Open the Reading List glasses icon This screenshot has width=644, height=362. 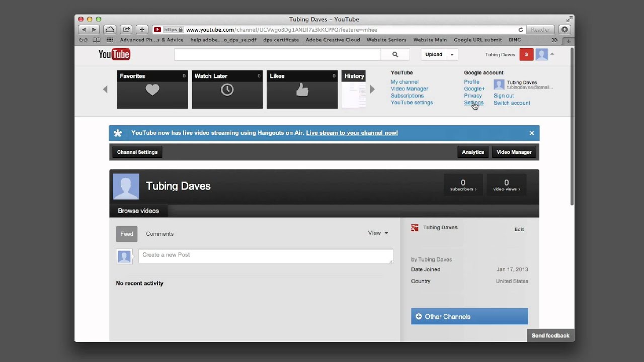click(x=84, y=40)
